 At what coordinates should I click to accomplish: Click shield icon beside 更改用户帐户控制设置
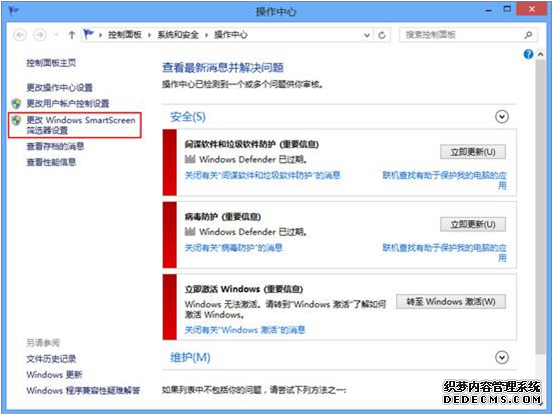point(16,104)
